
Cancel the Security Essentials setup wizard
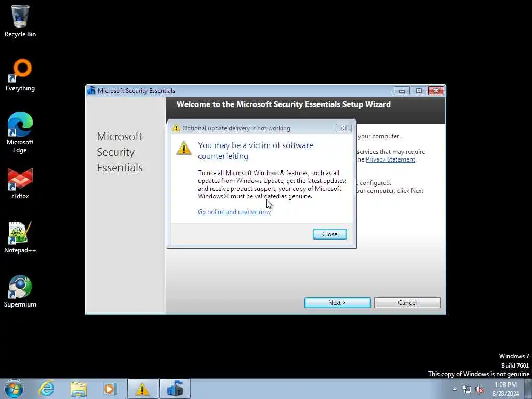407,303
